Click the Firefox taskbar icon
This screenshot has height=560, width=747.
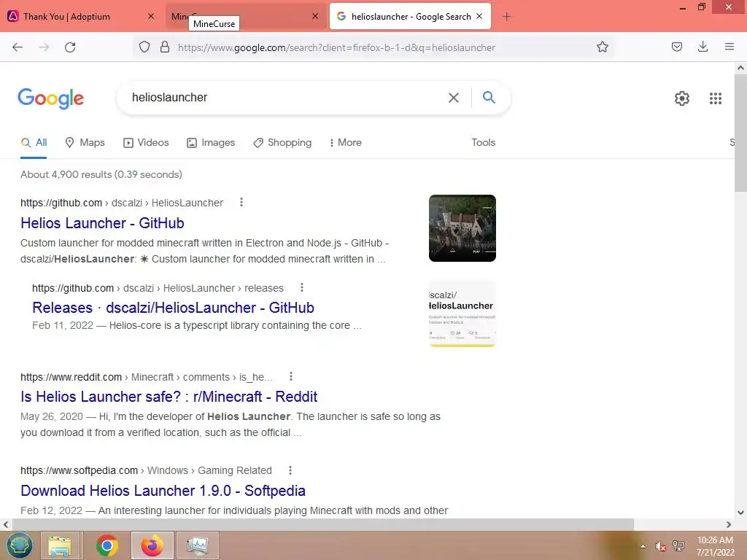152,545
